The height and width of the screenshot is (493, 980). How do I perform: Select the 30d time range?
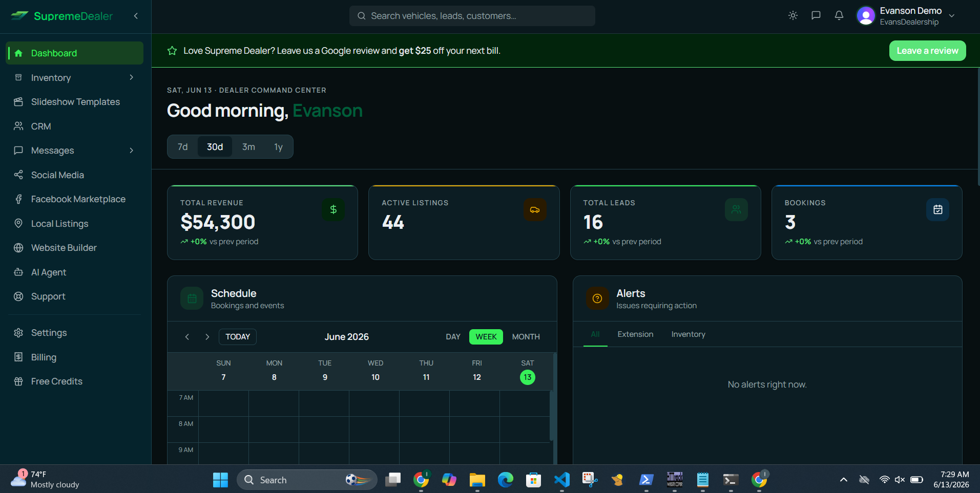[215, 147]
